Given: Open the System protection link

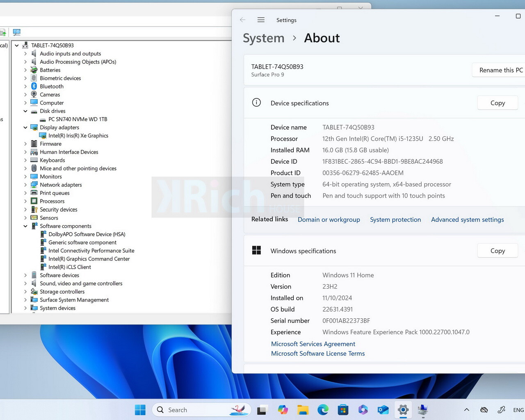Looking at the screenshot, I should tap(395, 219).
